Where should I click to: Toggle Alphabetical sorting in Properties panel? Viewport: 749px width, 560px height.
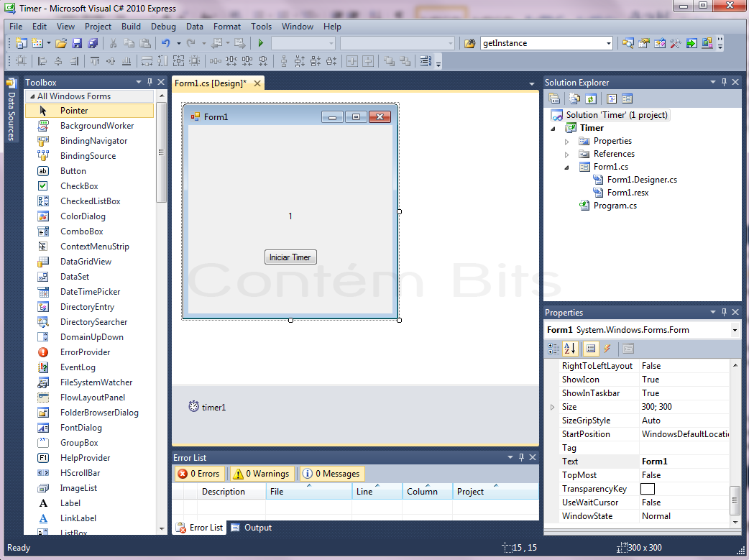tap(570, 349)
